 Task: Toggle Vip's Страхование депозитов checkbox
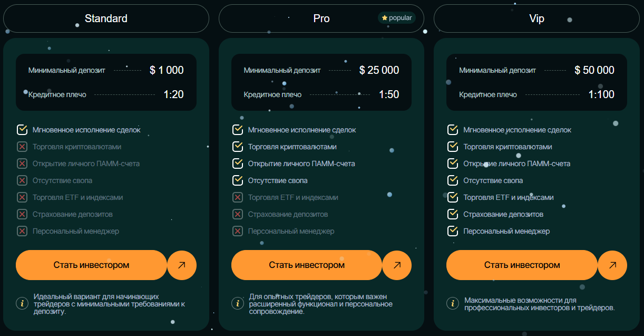pos(452,214)
